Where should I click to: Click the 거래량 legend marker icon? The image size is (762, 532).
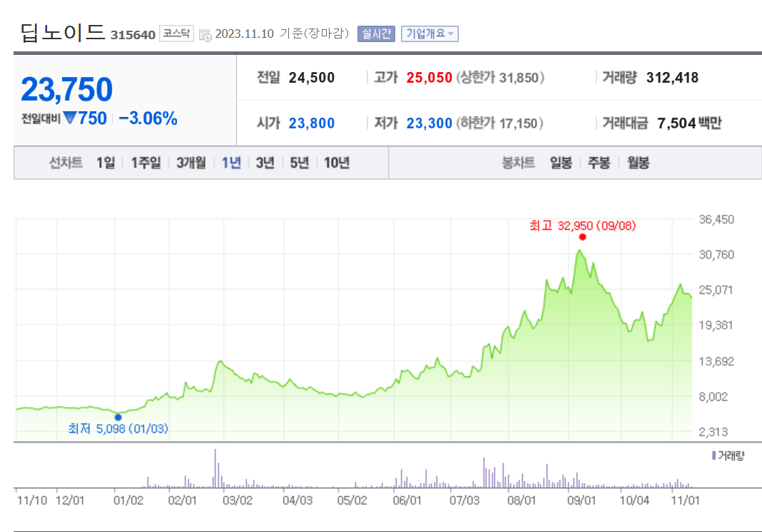coord(713,456)
